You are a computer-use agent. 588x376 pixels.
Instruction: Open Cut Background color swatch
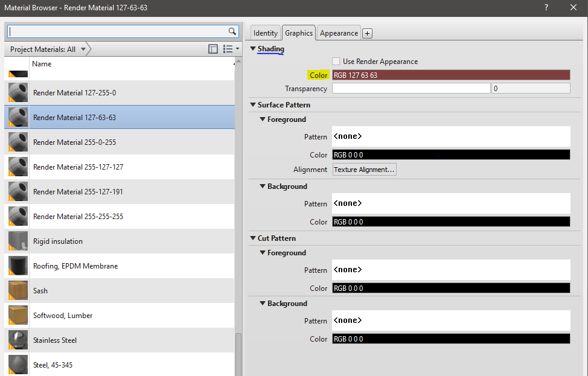pyautogui.click(x=451, y=339)
